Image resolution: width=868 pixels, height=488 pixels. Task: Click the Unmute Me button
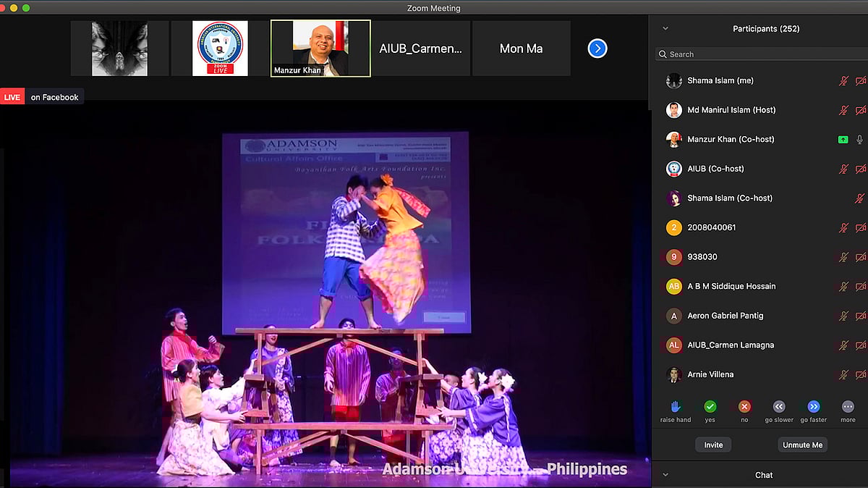coord(802,445)
